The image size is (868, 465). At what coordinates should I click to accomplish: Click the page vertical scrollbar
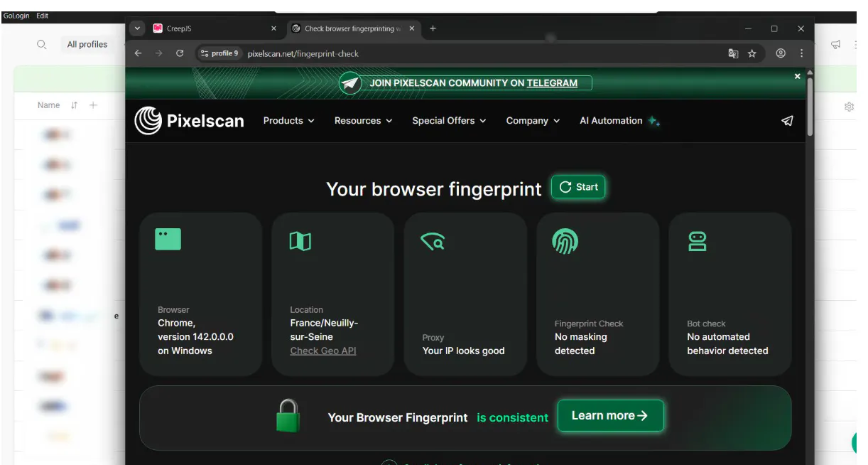point(810,107)
